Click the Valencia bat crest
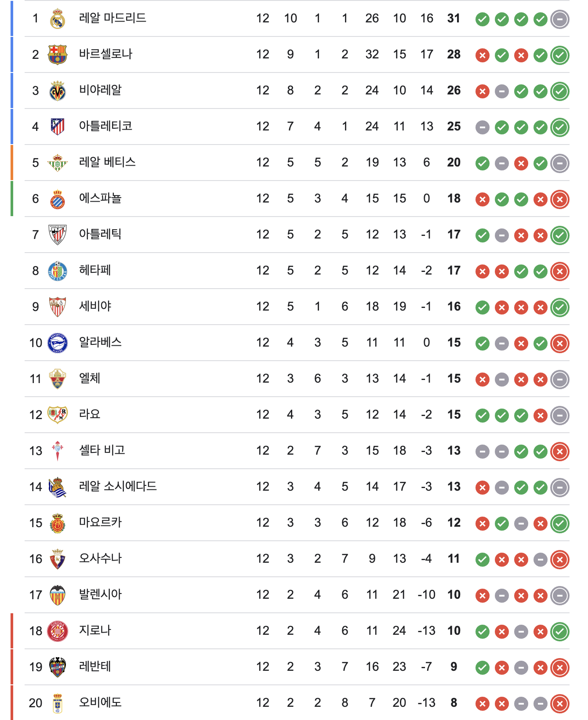 point(58,595)
